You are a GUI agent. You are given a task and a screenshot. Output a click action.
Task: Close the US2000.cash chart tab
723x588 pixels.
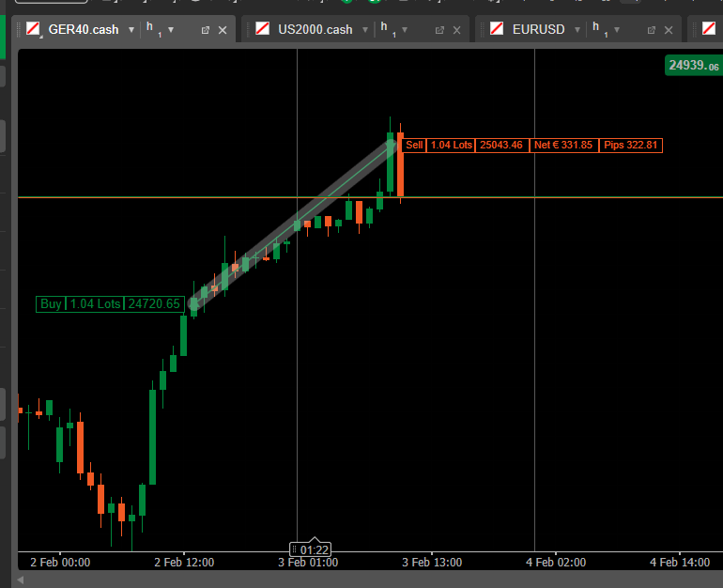tap(457, 30)
